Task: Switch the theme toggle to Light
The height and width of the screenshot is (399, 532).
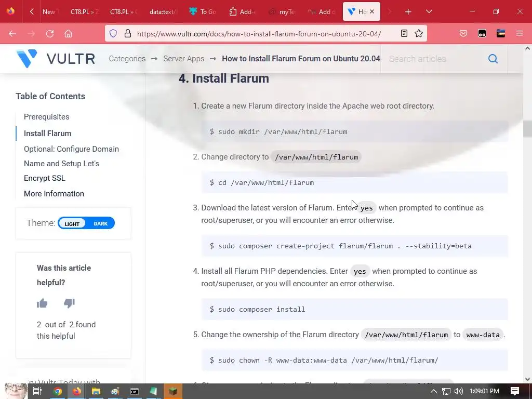Action: (72, 223)
